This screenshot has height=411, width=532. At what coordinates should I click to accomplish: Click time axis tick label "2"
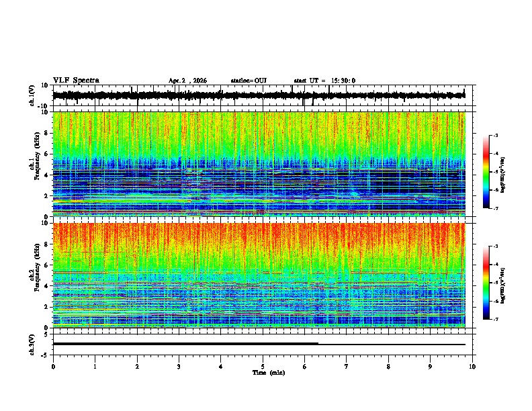(137, 367)
